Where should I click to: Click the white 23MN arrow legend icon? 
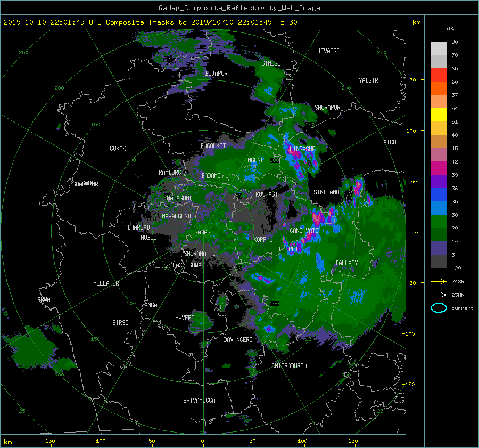click(x=439, y=295)
